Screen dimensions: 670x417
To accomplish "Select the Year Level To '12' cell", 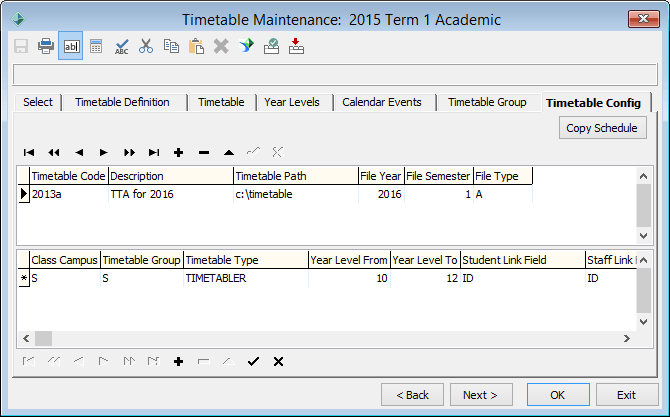I will coord(425,278).
